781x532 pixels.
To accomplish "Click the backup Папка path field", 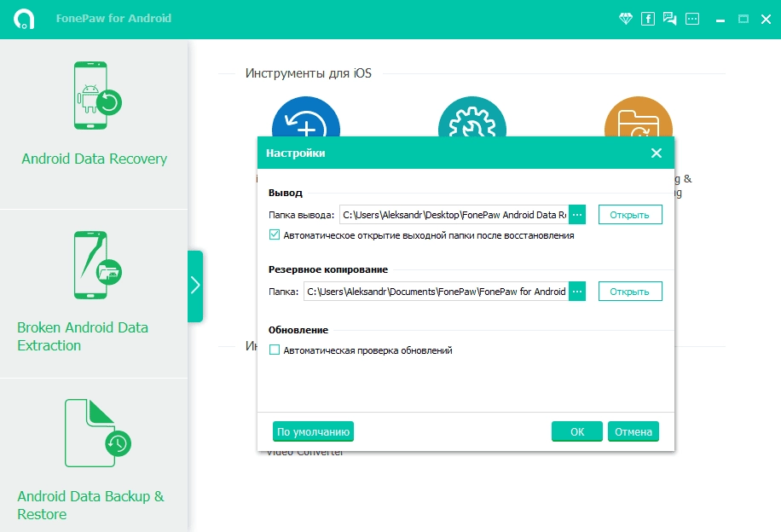I will click(x=437, y=292).
